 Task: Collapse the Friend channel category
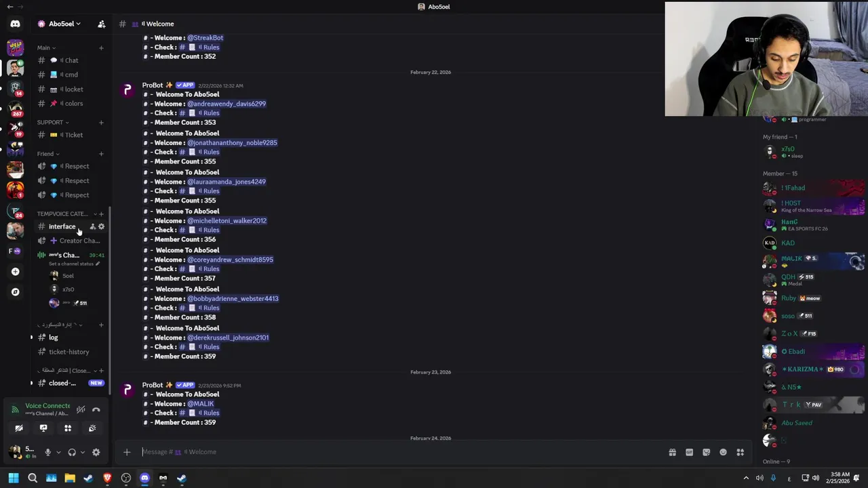click(48, 154)
